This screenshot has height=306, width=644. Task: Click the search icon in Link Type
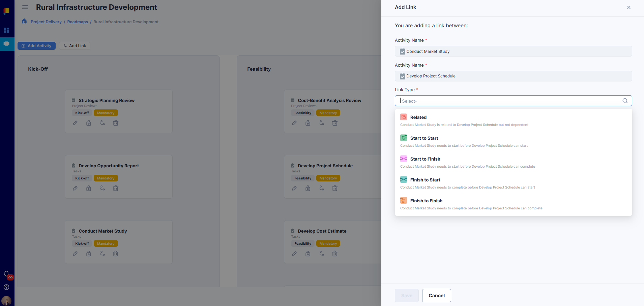625,101
